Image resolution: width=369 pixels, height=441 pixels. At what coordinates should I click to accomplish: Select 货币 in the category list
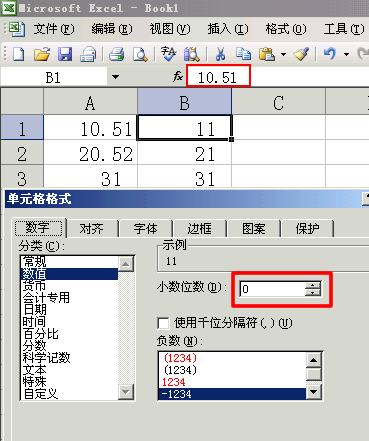pos(69,286)
